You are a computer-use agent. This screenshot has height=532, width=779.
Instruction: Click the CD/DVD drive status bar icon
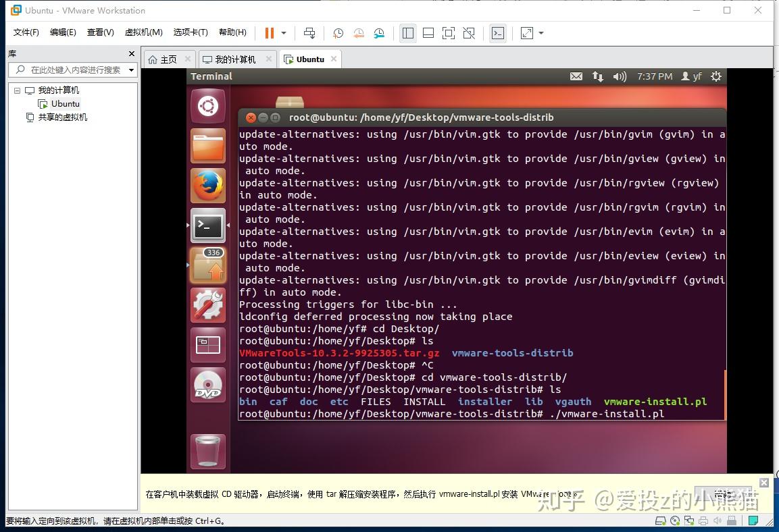(675, 521)
